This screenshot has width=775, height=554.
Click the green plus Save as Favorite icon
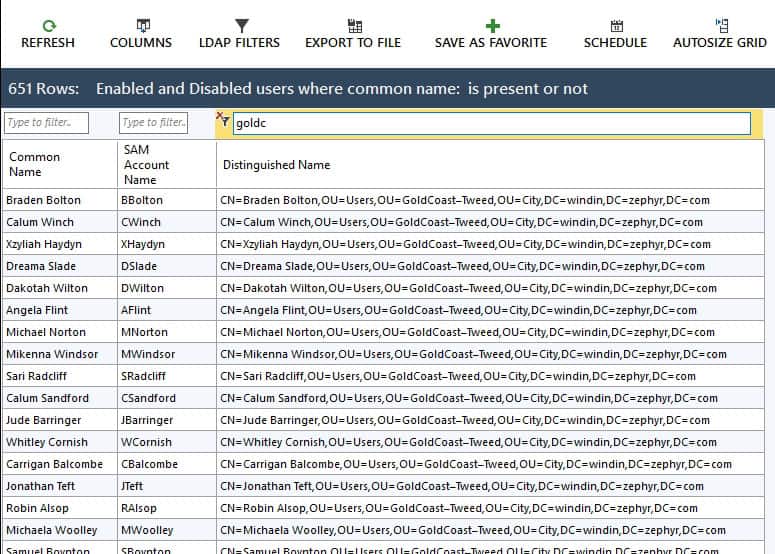[x=492, y=26]
